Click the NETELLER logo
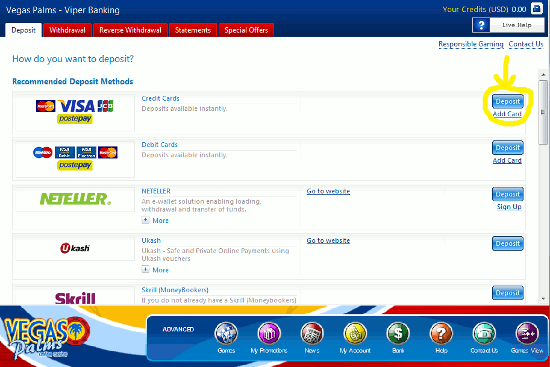This screenshot has width=550, height=367. [75, 199]
